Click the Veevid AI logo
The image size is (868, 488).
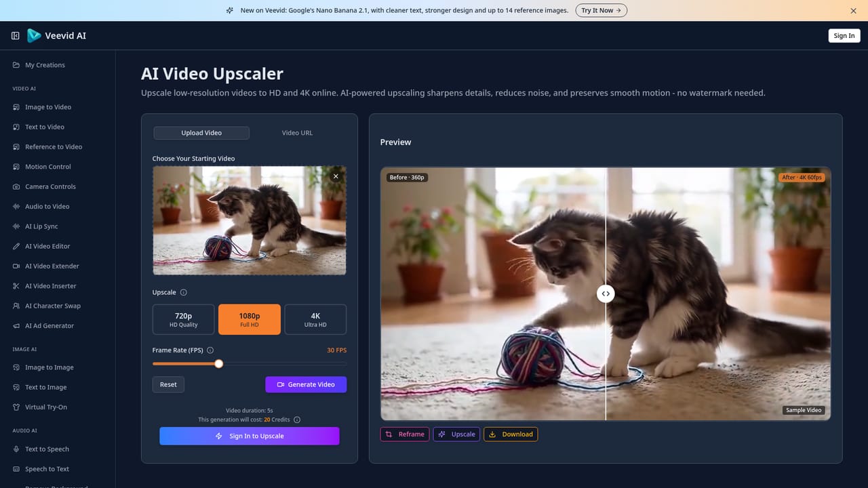(56, 36)
